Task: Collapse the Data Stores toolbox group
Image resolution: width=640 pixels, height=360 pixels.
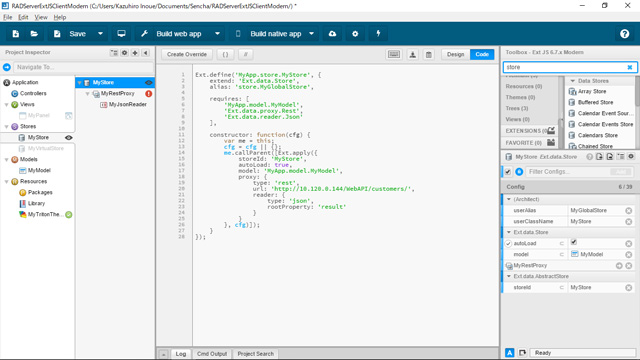Action: click(x=572, y=81)
